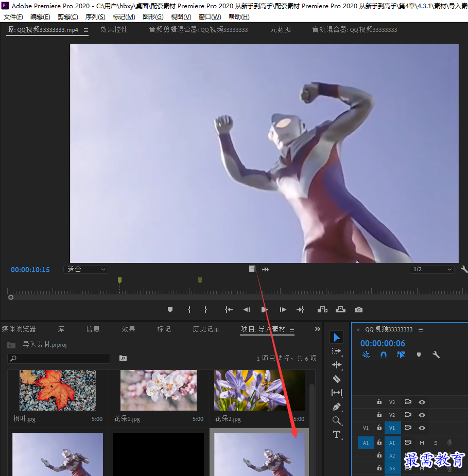Select 枫叶.jpg thumbnail
Screen dimensions: 468x476
coord(58,390)
